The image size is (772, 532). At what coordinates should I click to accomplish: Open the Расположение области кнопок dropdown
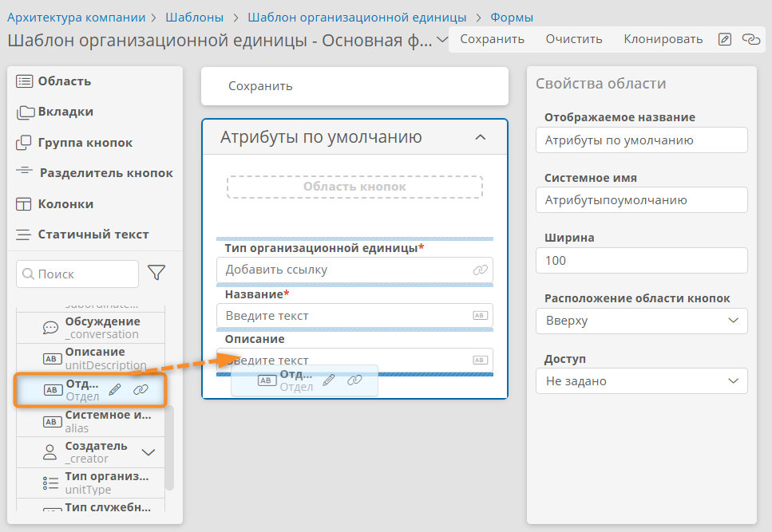coord(642,321)
